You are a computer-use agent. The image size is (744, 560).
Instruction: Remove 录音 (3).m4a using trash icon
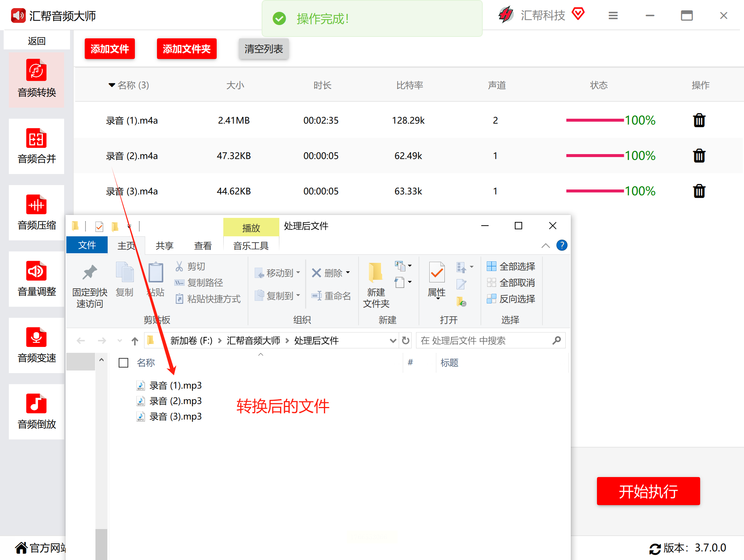tap(699, 191)
